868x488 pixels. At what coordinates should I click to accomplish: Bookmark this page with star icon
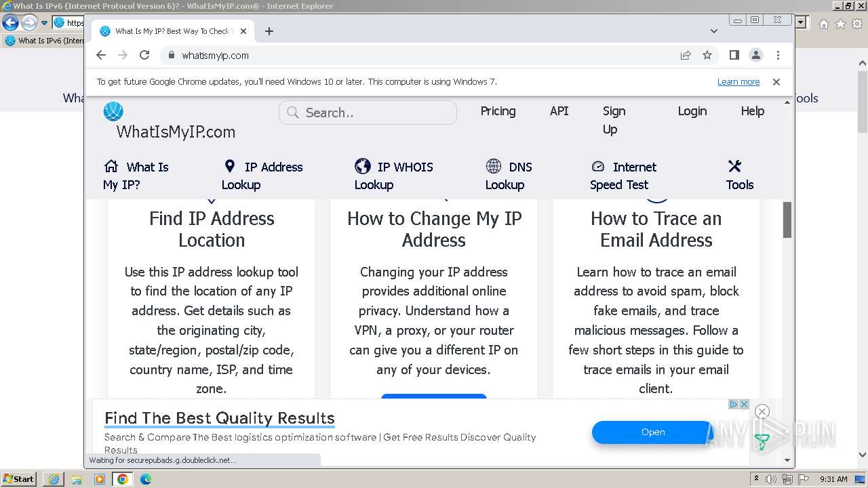[x=707, y=56]
